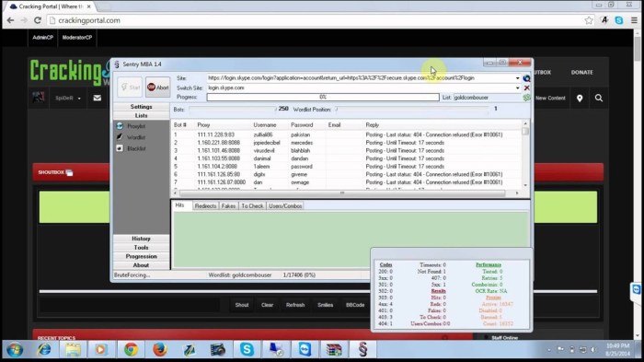Select Proxylist in the Lists panel

[131, 126]
